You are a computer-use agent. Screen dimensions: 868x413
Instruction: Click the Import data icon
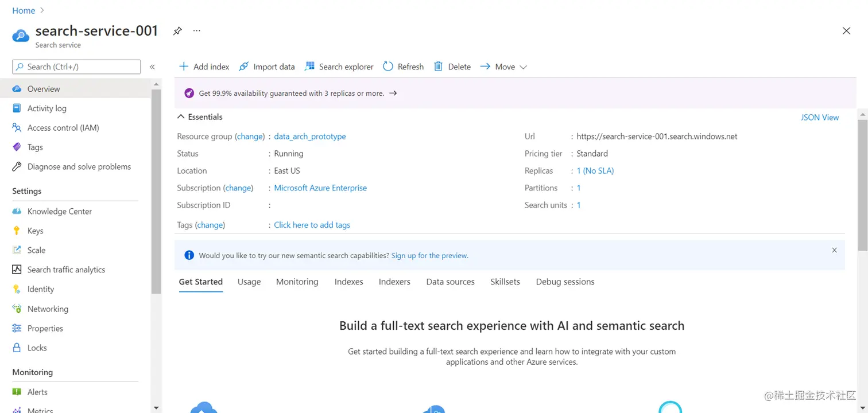243,67
